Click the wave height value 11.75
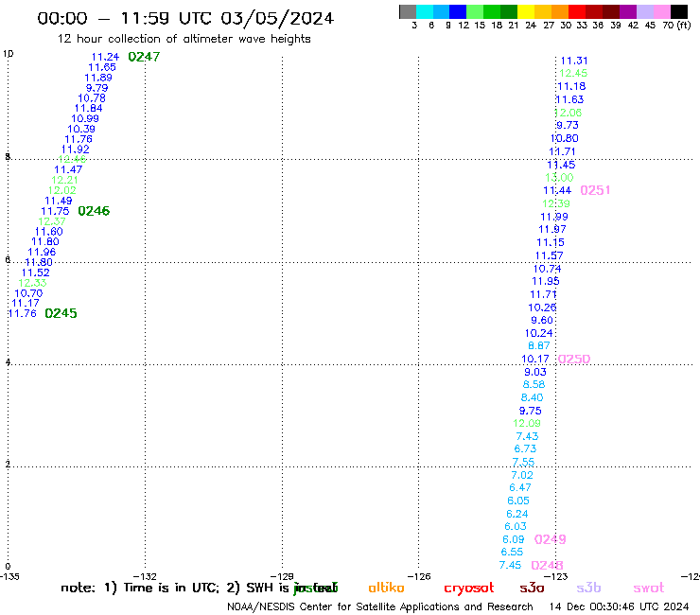700x615 pixels. point(56,211)
